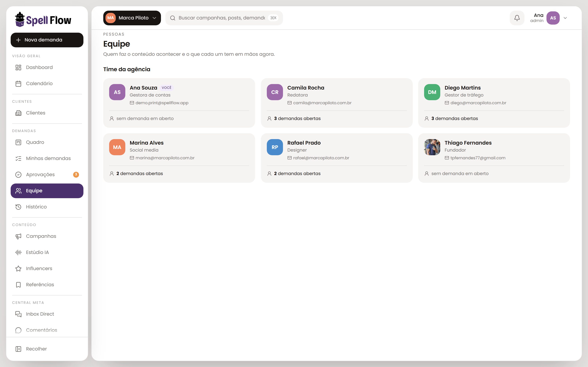The width and height of the screenshot is (588, 367).
Task: Open Quadro board icon
Action: tap(18, 142)
